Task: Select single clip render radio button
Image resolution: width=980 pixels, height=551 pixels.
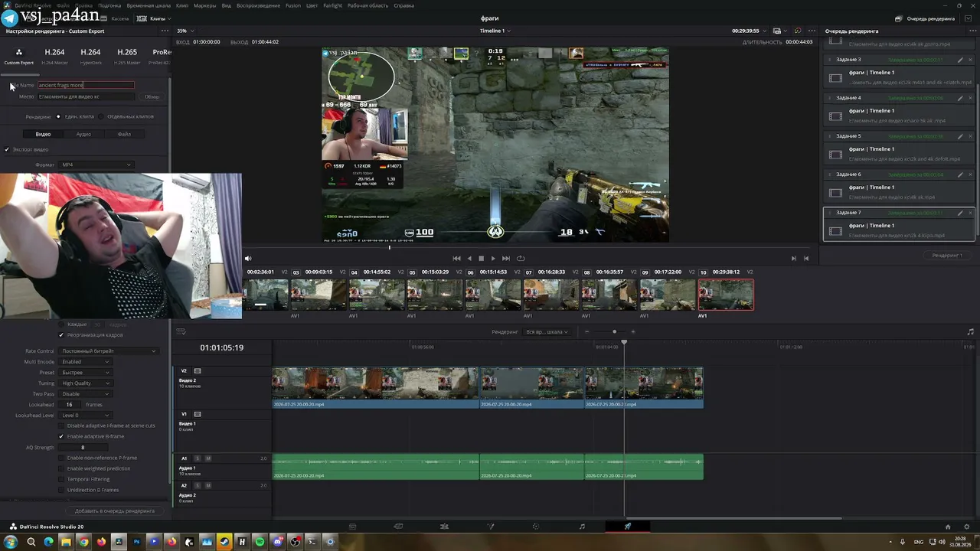Action: coord(58,116)
